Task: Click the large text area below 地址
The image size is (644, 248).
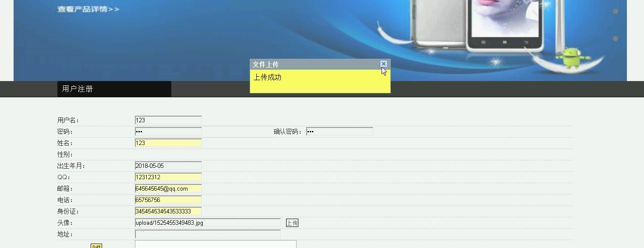Action: 216,244
